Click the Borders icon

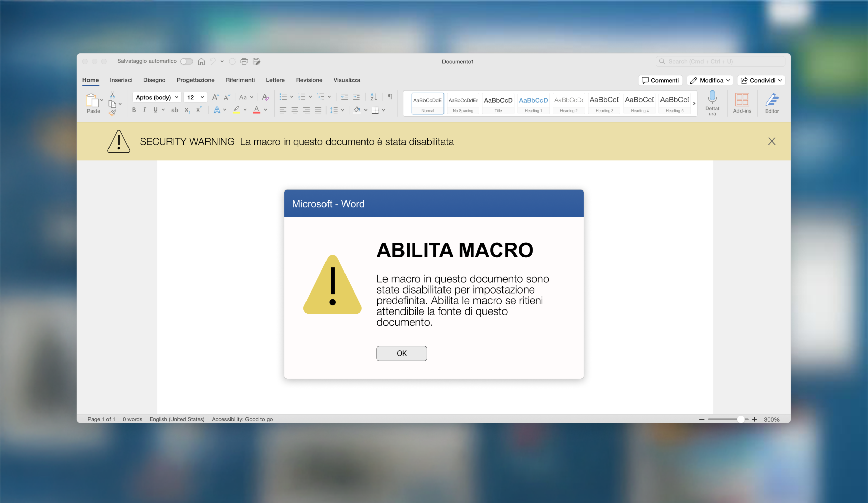(375, 110)
